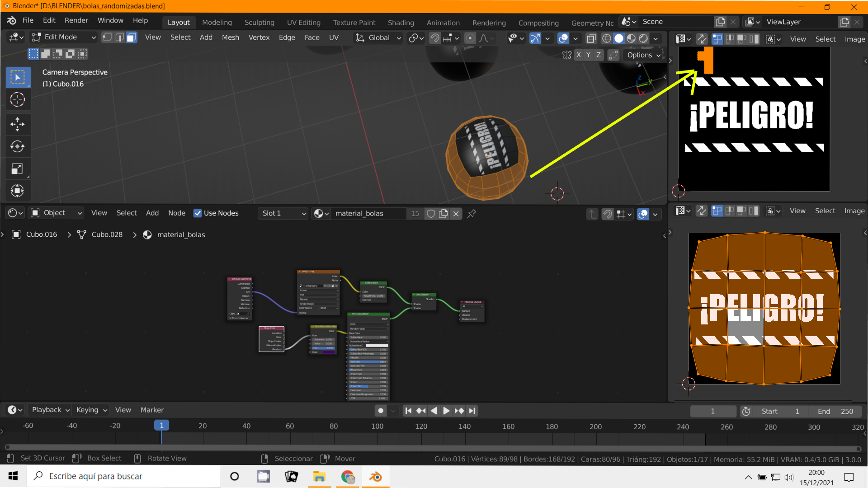
Task: Select the Rotate tool in left toolbar
Action: click(17, 146)
